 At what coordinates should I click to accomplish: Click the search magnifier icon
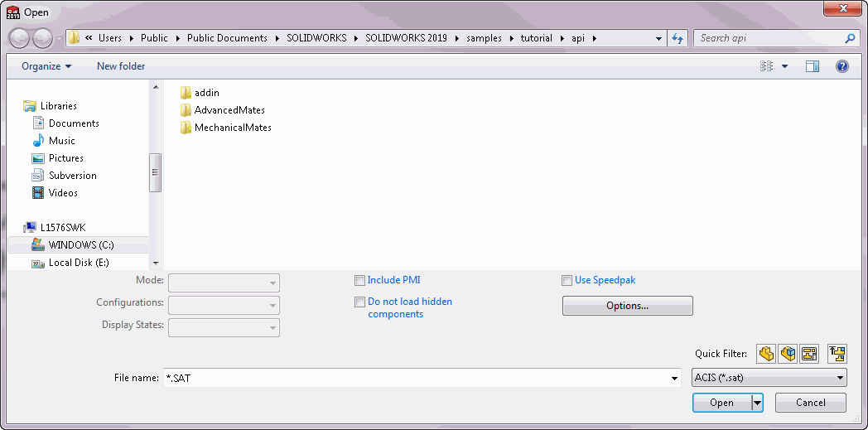pos(851,38)
